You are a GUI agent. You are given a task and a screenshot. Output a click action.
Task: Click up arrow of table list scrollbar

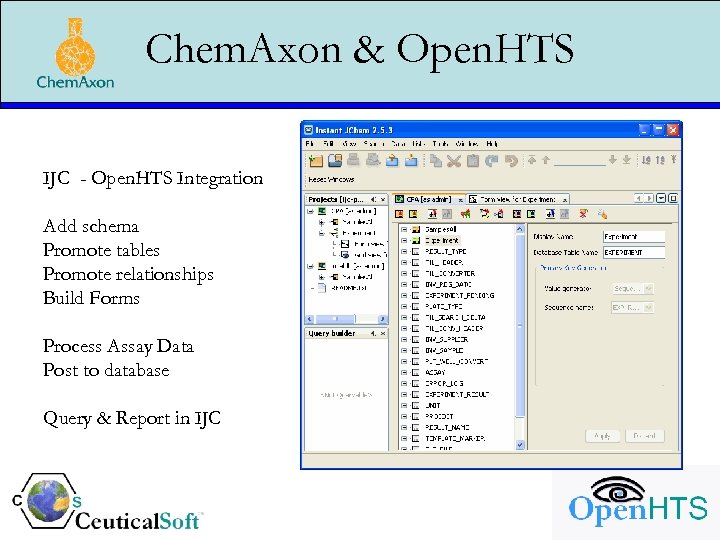pos(520,229)
